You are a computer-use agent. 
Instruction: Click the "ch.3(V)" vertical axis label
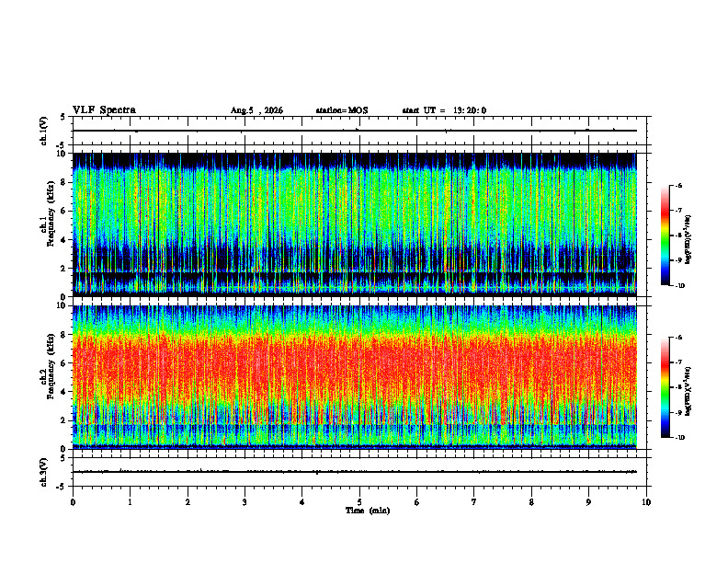coord(43,472)
